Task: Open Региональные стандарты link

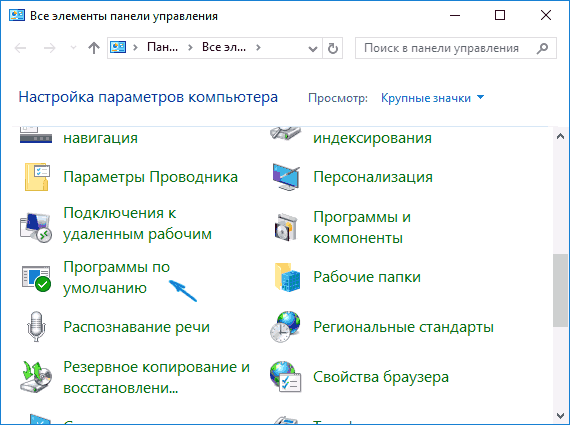Action: [x=404, y=327]
